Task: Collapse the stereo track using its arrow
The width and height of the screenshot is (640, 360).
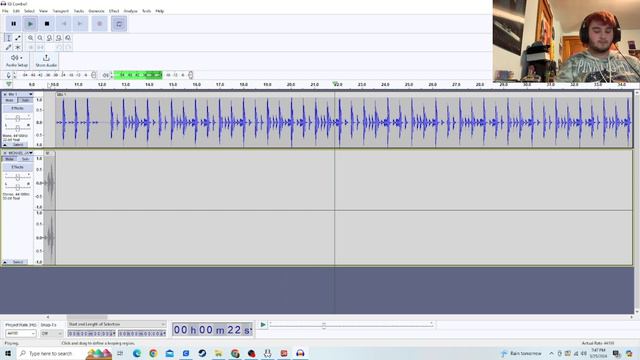Action: (x=5, y=262)
